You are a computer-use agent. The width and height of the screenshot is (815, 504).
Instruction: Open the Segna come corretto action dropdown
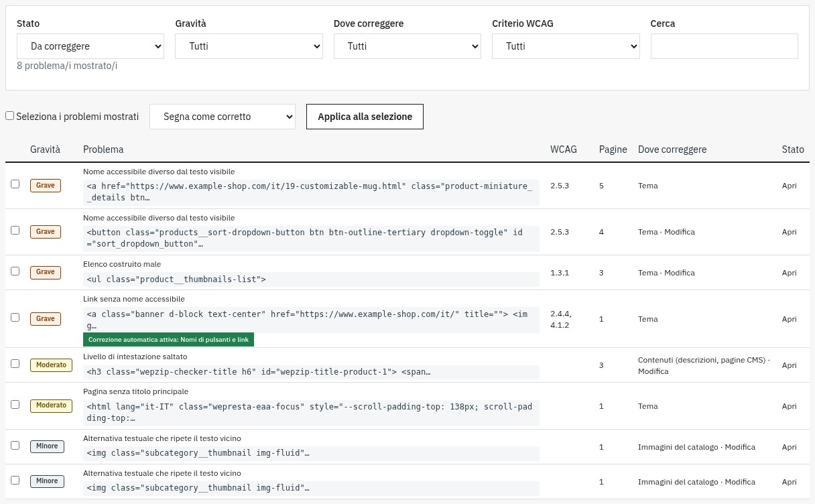(x=223, y=117)
